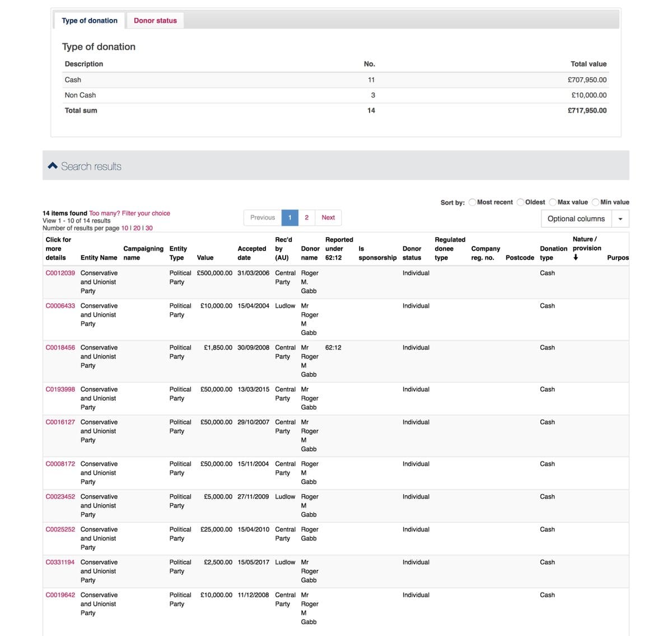Choose Max value sorting
The width and height of the screenshot is (672, 636).
pos(553,202)
